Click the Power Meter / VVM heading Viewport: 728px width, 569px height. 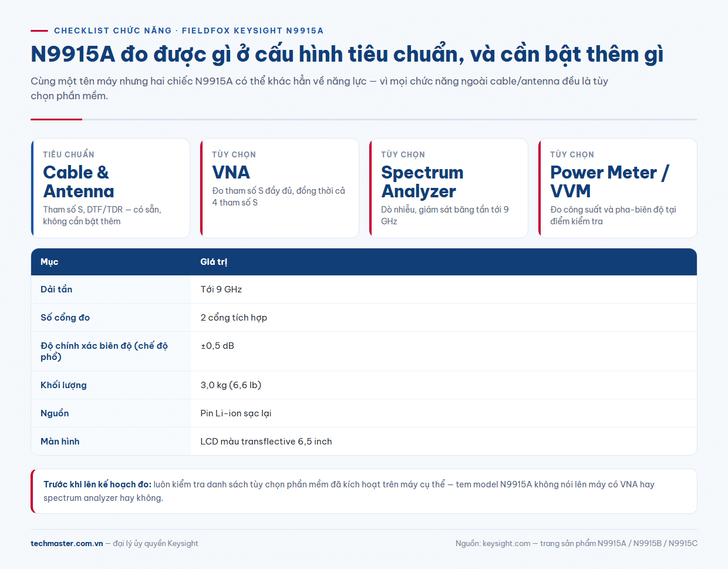(x=609, y=181)
